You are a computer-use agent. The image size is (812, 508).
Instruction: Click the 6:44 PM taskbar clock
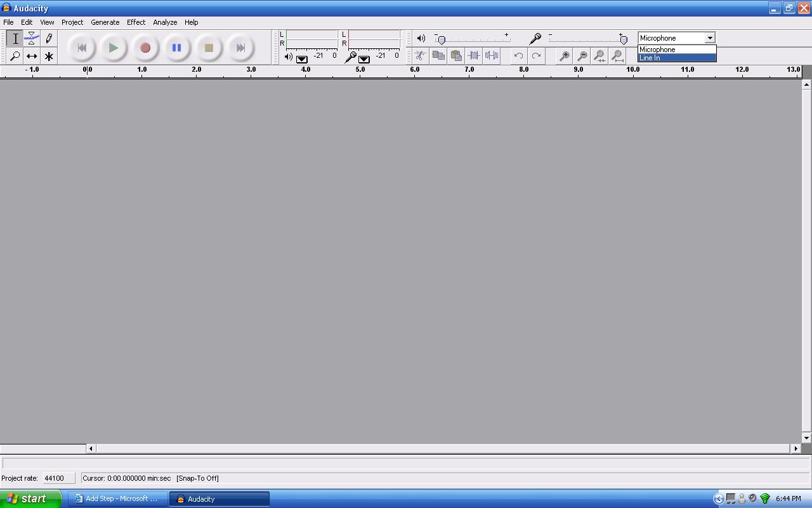coord(788,499)
